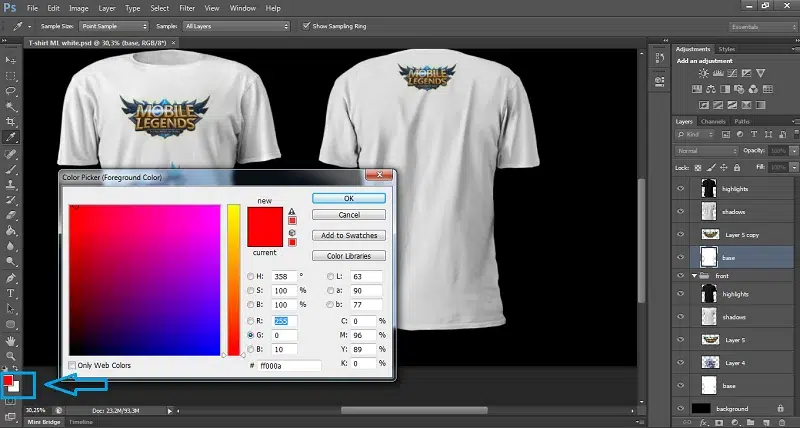The width and height of the screenshot is (800, 428).
Task: Select the Path Selection tool
Action: coord(10,309)
